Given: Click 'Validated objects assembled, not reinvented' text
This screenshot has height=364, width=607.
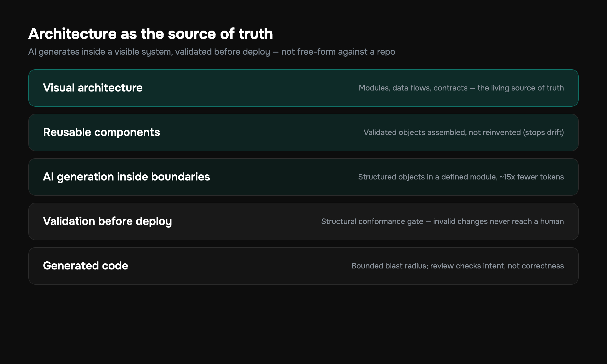Looking at the screenshot, I should (464, 132).
